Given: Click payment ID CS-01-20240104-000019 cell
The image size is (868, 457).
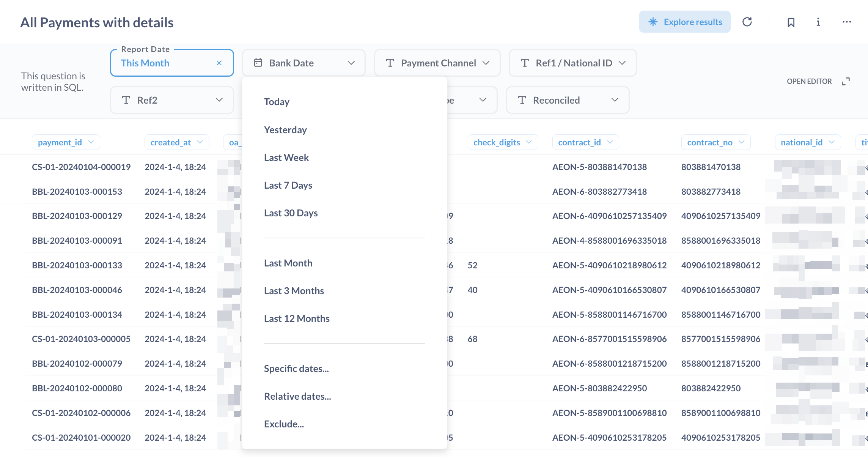Looking at the screenshot, I should (81, 167).
